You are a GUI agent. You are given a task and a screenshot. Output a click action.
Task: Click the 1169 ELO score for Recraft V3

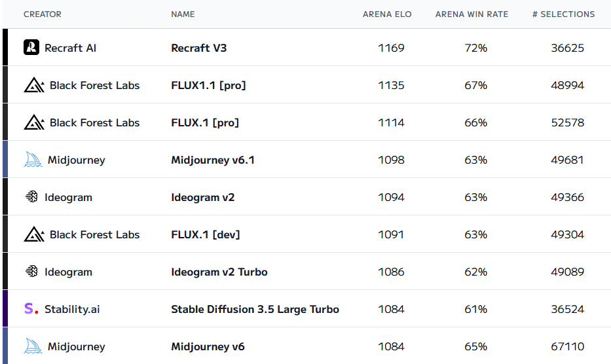pos(391,48)
